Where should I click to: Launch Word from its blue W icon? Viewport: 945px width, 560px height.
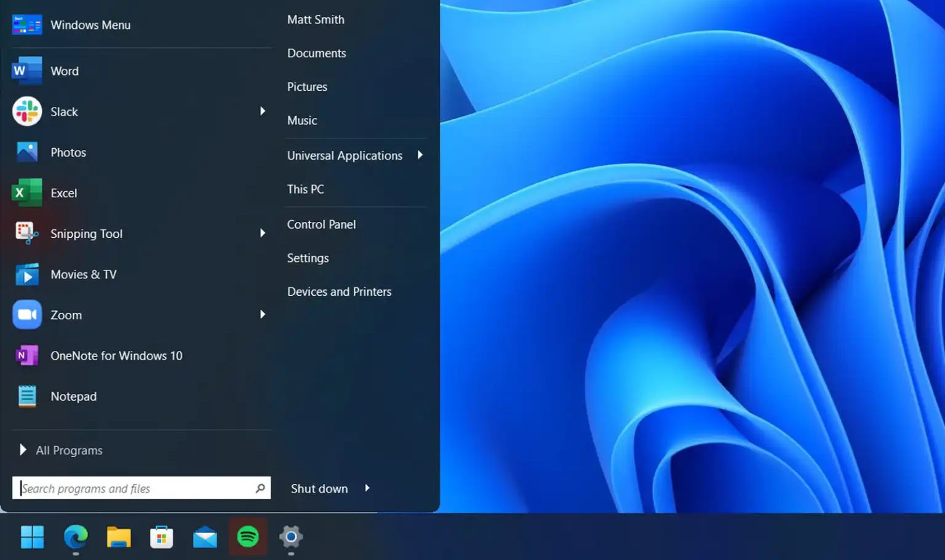[27, 71]
